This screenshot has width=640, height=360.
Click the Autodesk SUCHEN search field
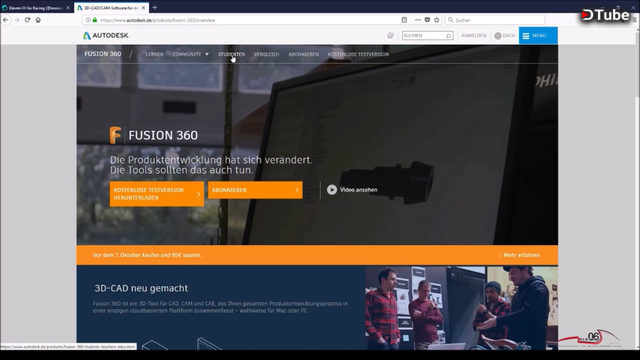click(427, 36)
